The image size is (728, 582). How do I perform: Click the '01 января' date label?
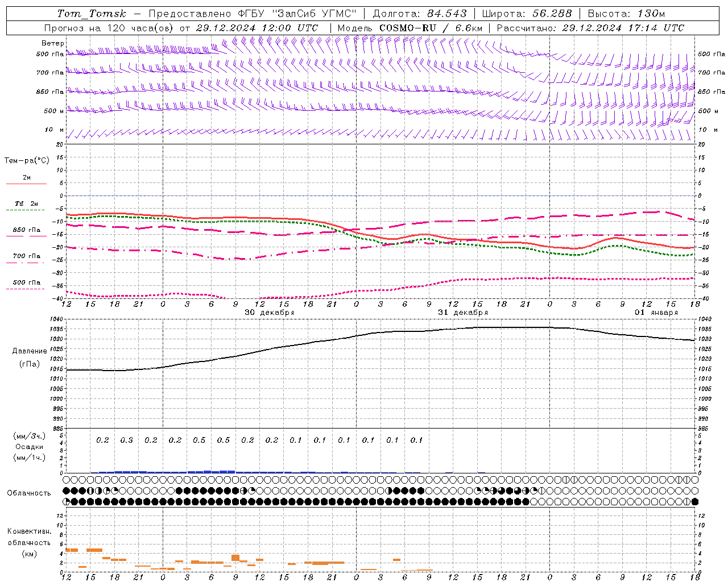pyautogui.click(x=656, y=313)
